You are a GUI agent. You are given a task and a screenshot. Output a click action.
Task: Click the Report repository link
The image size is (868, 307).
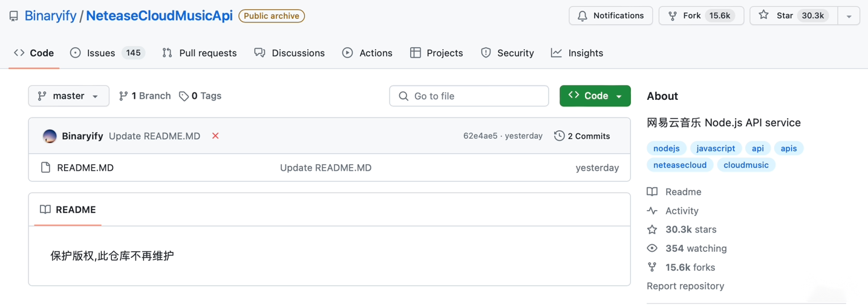click(x=685, y=286)
